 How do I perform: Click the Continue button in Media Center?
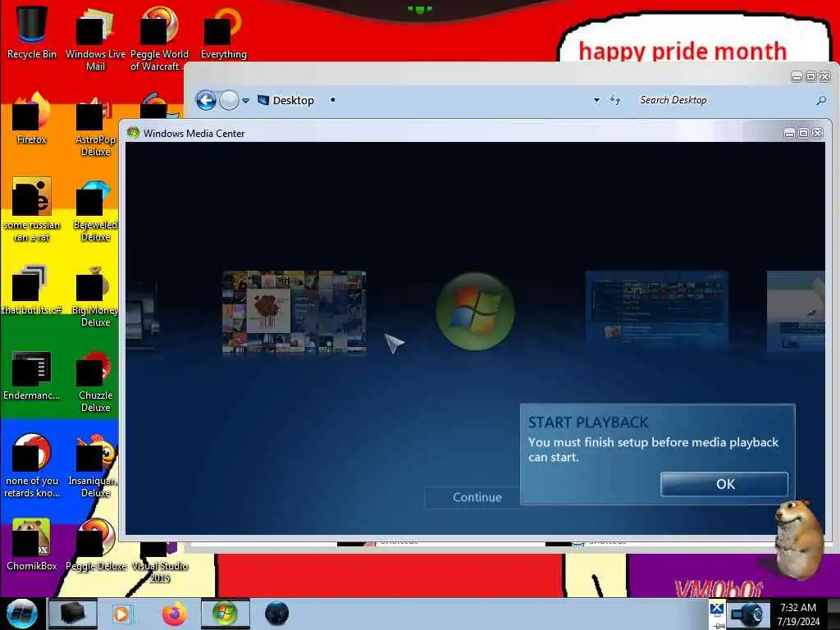477,497
